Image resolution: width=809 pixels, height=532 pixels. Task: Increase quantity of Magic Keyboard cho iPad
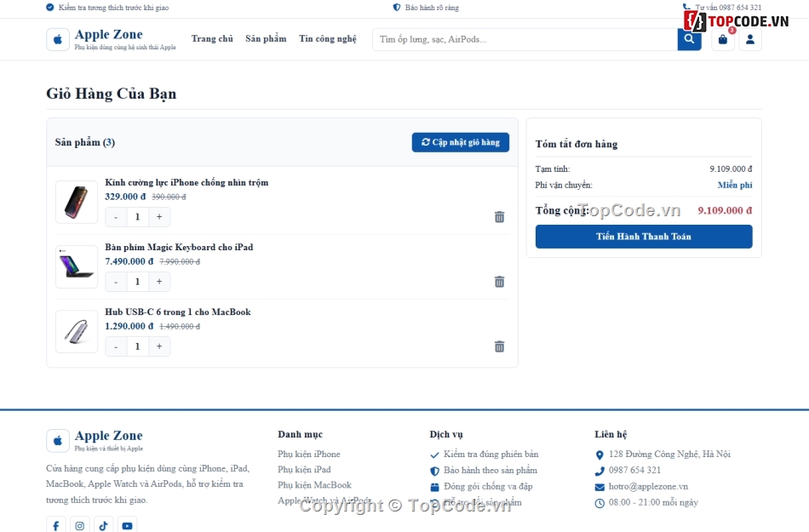pyautogui.click(x=159, y=282)
